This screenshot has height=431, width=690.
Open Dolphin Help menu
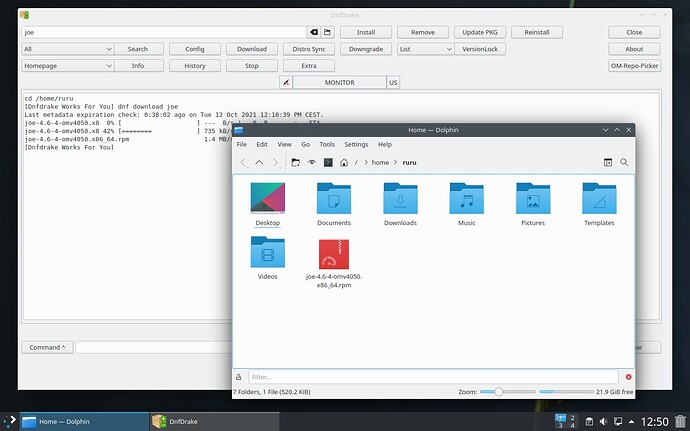coord(385,144)
